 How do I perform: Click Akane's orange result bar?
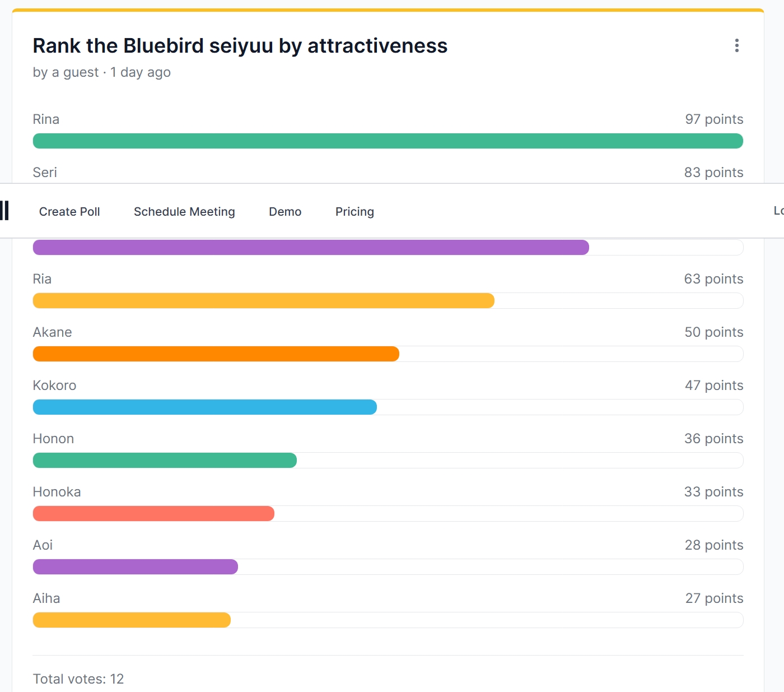(216, 354)
